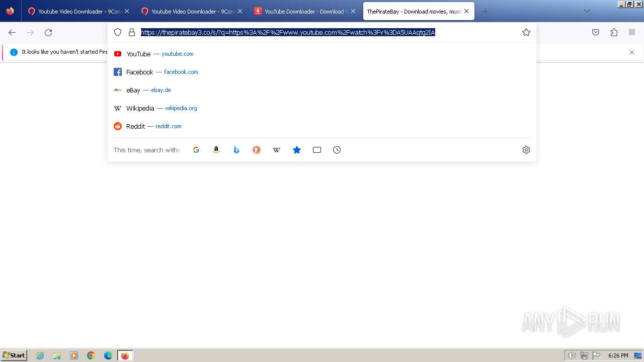Open the Action Center flag icon

[x=596, y=355]
